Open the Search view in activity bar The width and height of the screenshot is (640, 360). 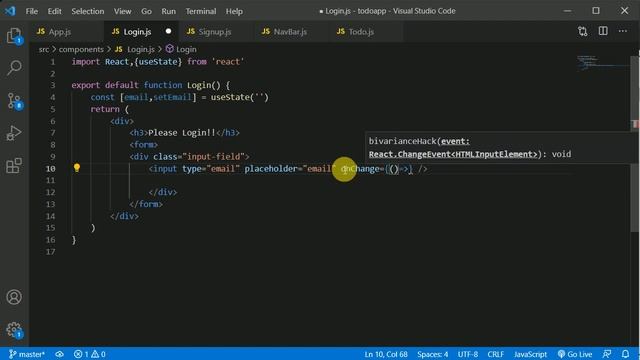(x=14, y=68)
